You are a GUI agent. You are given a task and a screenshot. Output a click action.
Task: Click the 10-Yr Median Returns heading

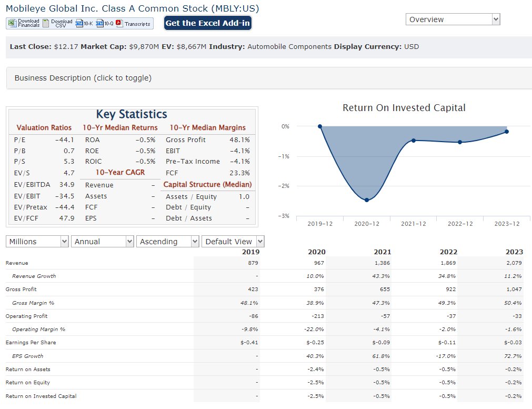120,127
